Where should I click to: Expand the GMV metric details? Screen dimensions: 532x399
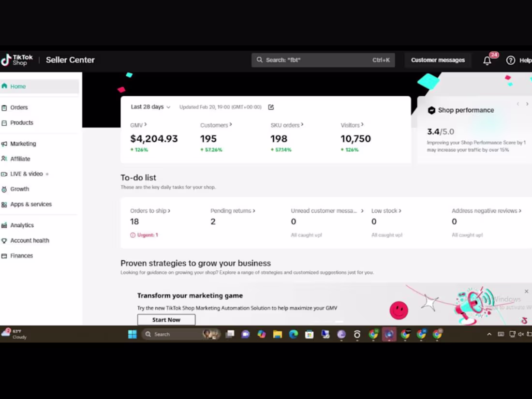pos(138,125)
